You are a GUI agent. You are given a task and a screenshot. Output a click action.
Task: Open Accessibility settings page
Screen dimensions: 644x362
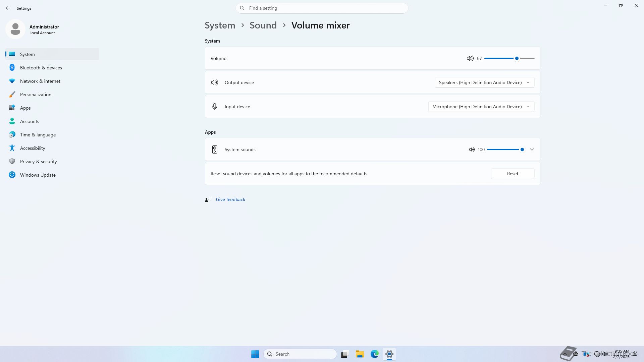[33, 148]
